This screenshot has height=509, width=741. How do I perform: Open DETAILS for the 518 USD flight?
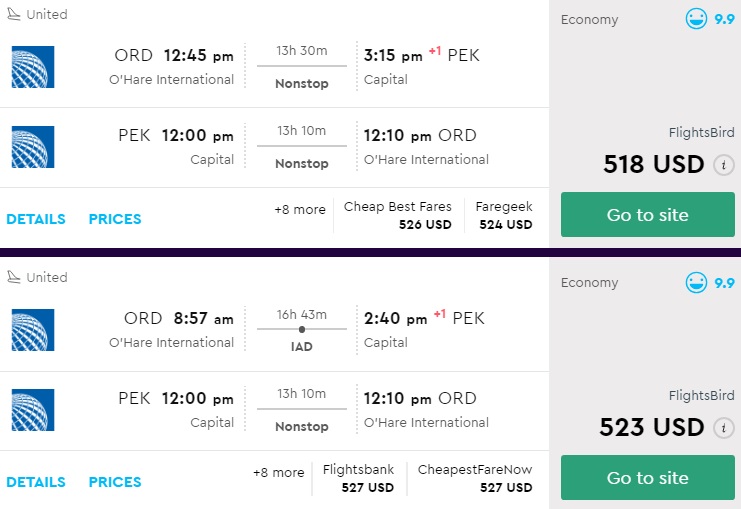point(36,219)
